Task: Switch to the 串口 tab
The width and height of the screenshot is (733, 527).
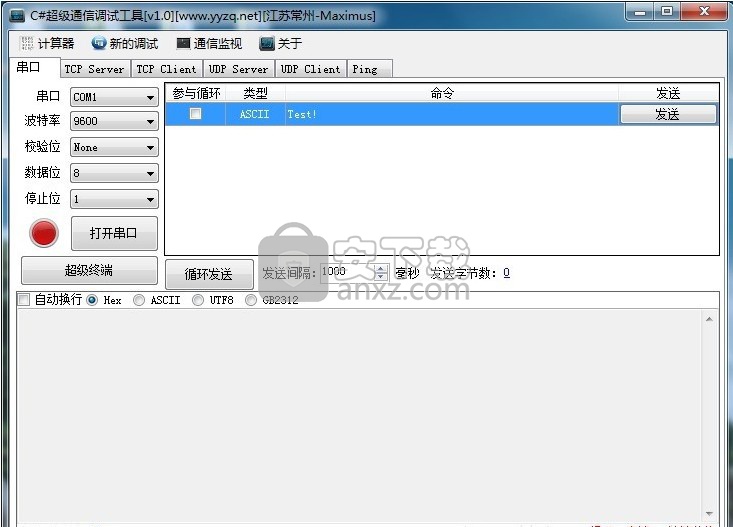Action: tap(34, 68)
